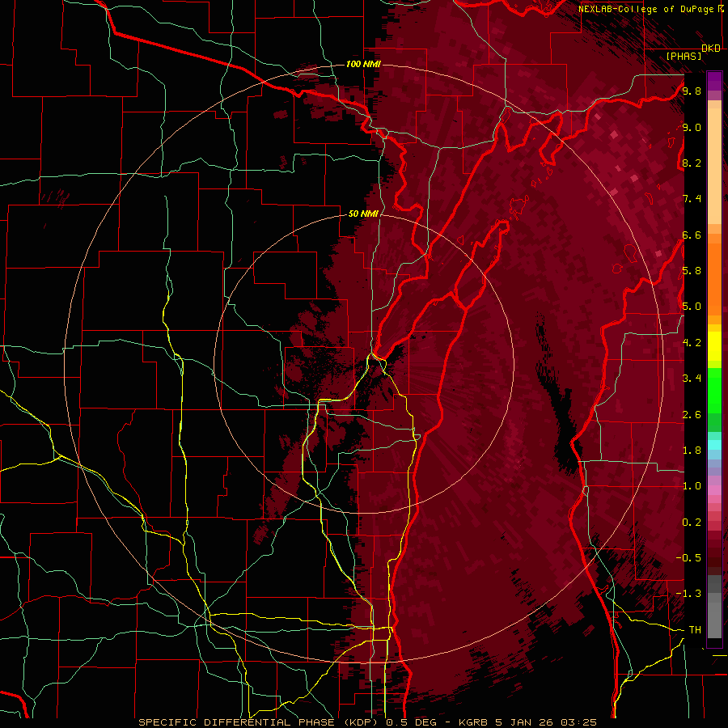Click the 9.8 value on the scale
The image size is (728, 728).
click(692, 91)
